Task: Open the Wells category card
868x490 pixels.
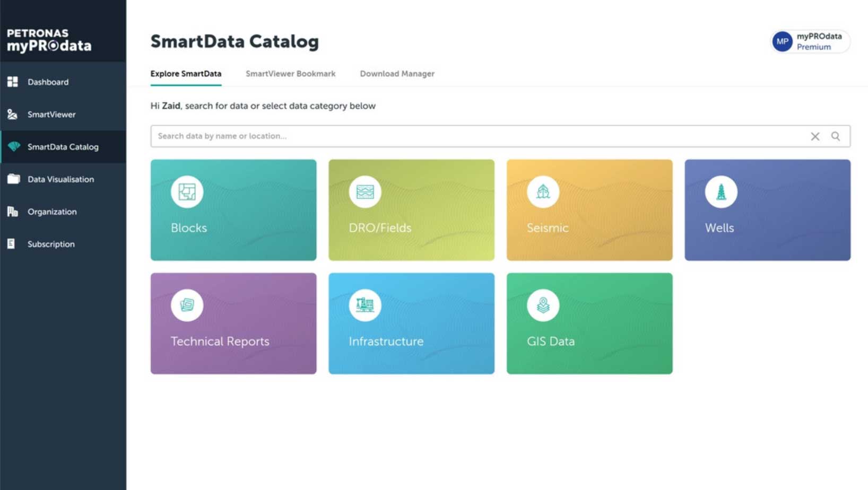Action: 767,210
